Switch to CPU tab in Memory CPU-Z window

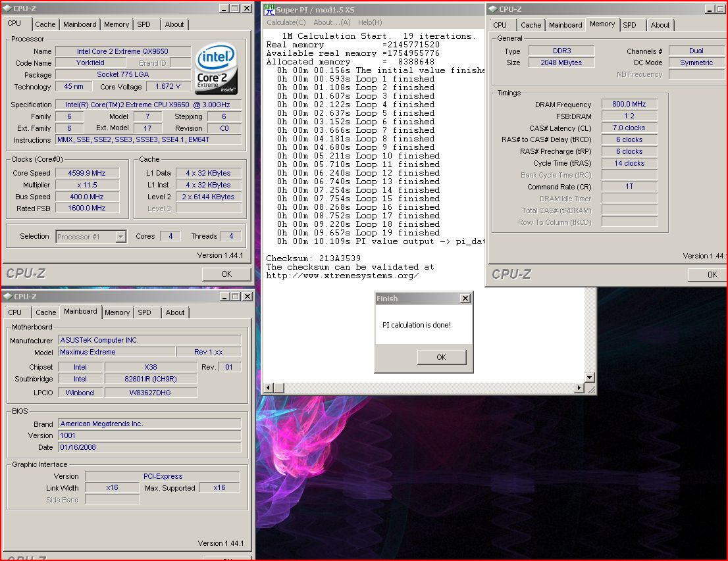500,25
